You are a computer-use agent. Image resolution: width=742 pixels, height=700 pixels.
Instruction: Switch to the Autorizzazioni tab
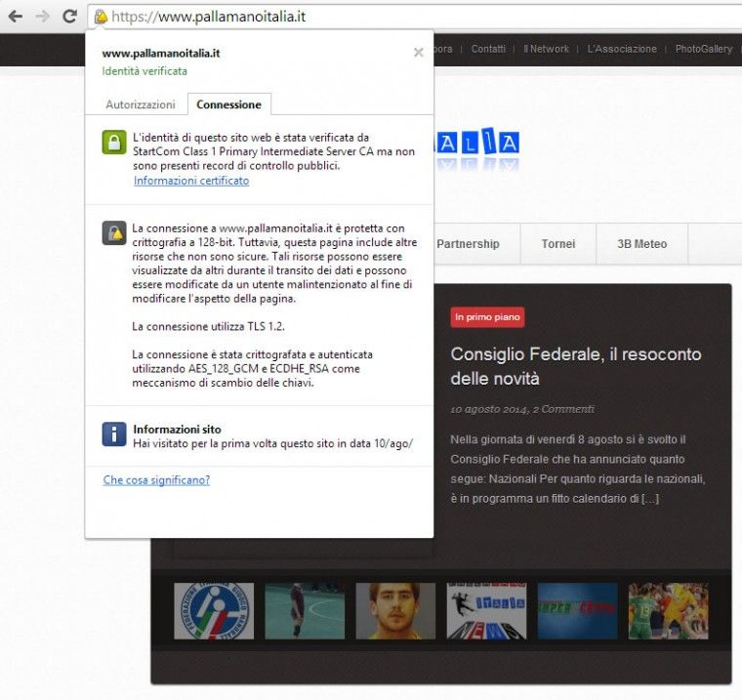point(140,104)
